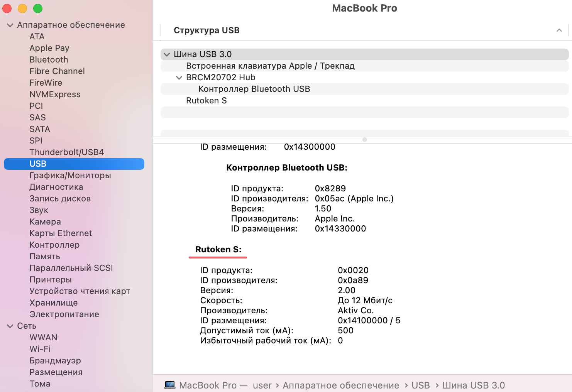
Task: Click the yellow minimize window button
Action: point(22,8)
